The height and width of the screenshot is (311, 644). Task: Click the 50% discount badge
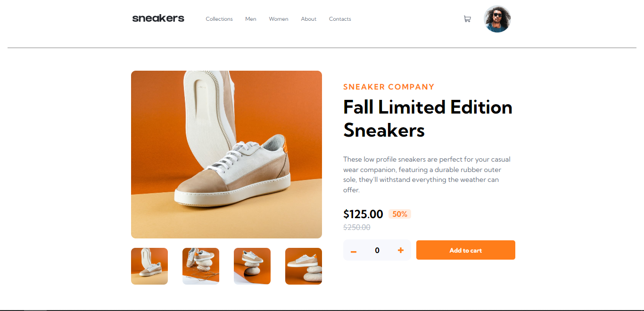tap(400, 214)
